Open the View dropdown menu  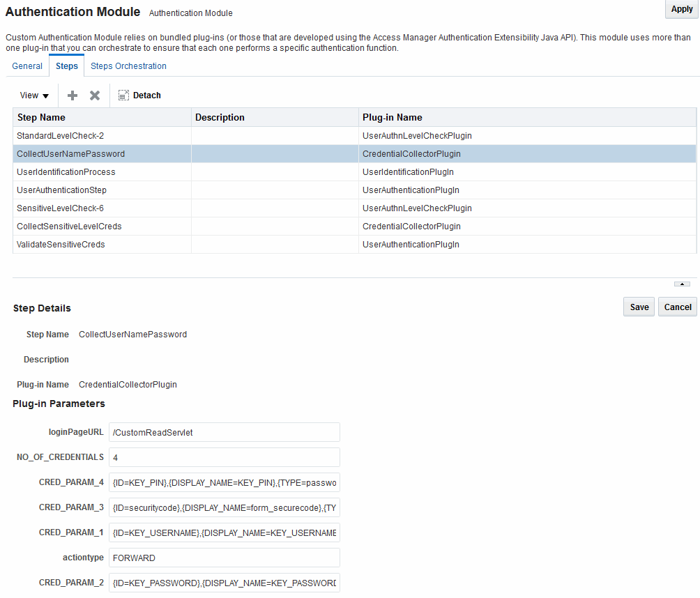click(x=34, y=95)
